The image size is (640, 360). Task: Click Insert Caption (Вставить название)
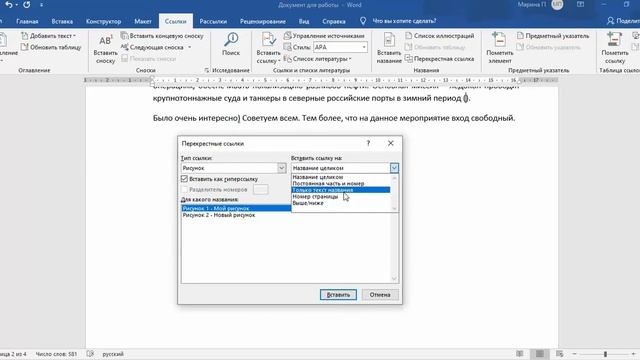(x=389, y=49)
